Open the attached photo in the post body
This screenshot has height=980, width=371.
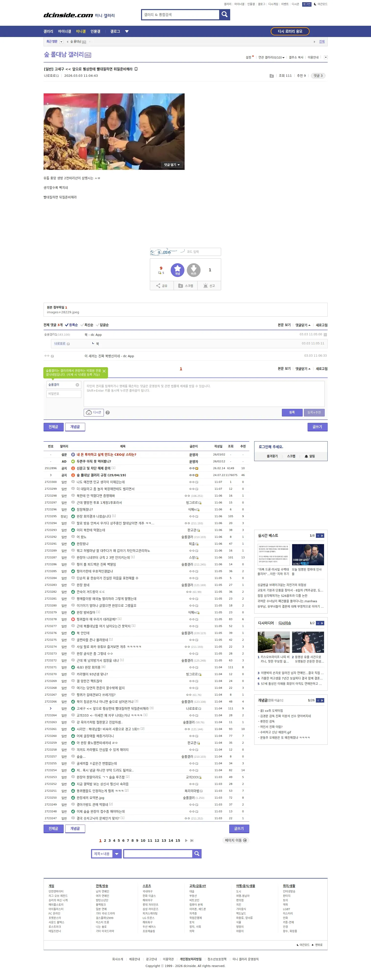tap(114, 132)
